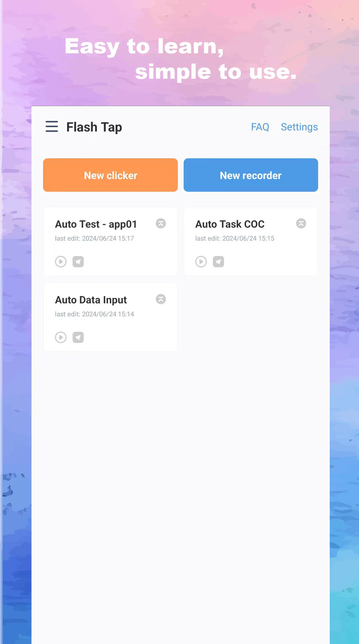
Task: Open Settings
Action: pyautogui.click(x=299, y=127)
